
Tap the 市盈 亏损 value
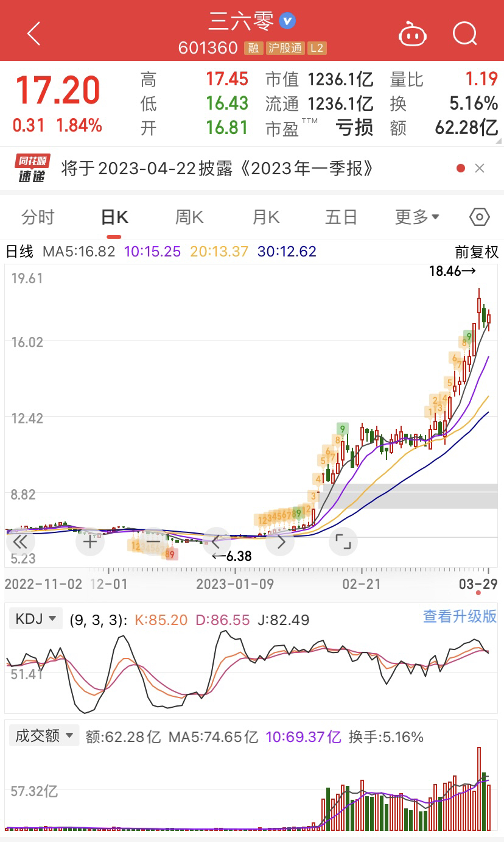[355, 128]
